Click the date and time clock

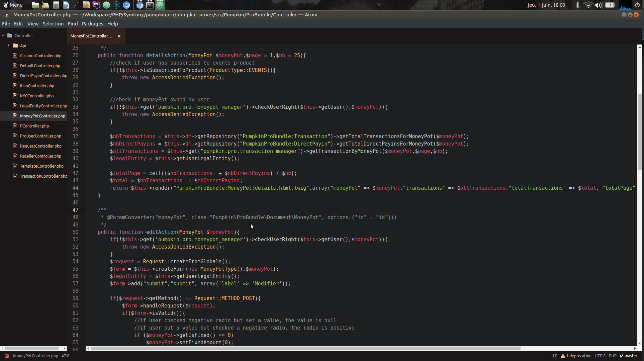pos(546,5)
